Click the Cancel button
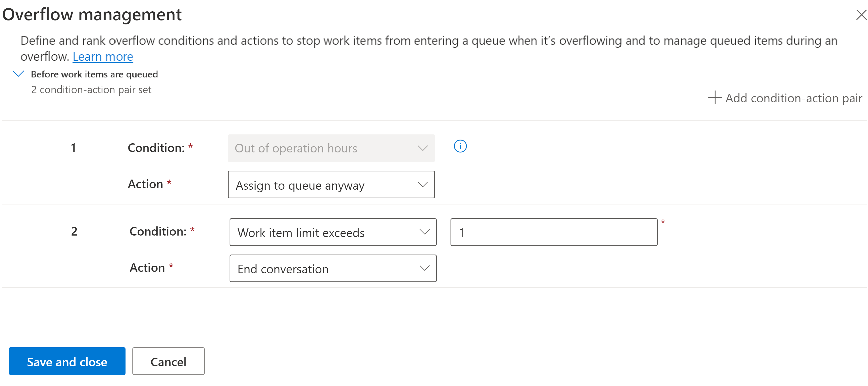868x386 pixels. [169, 362]
